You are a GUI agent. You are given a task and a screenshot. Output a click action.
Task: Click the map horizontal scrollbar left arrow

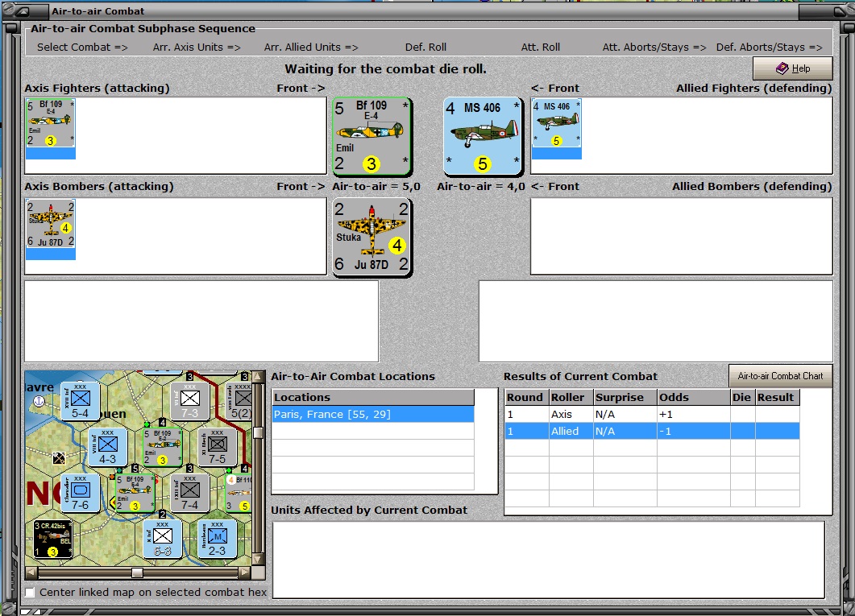[31, 573]
